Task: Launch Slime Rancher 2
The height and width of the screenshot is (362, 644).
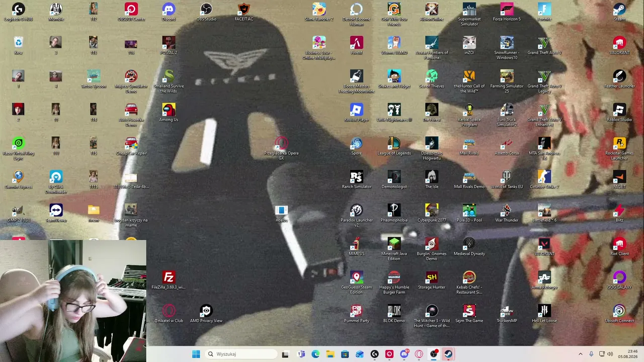Action: click(319, 12)
